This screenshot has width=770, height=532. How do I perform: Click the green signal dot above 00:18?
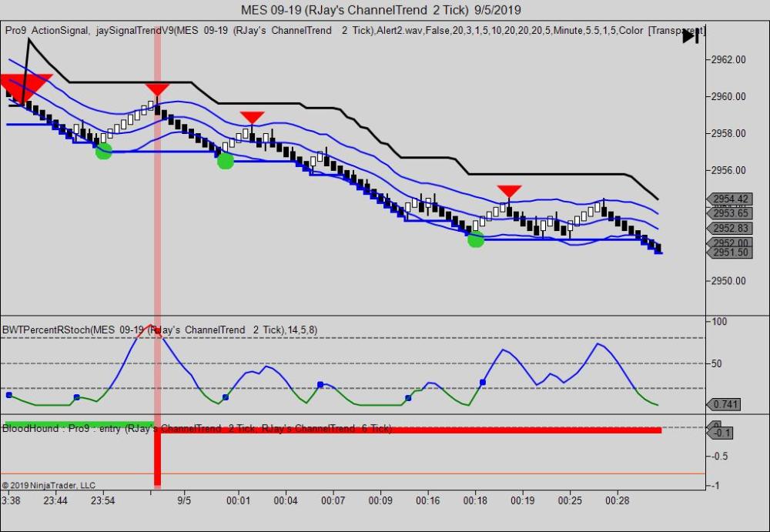point(476,239)
